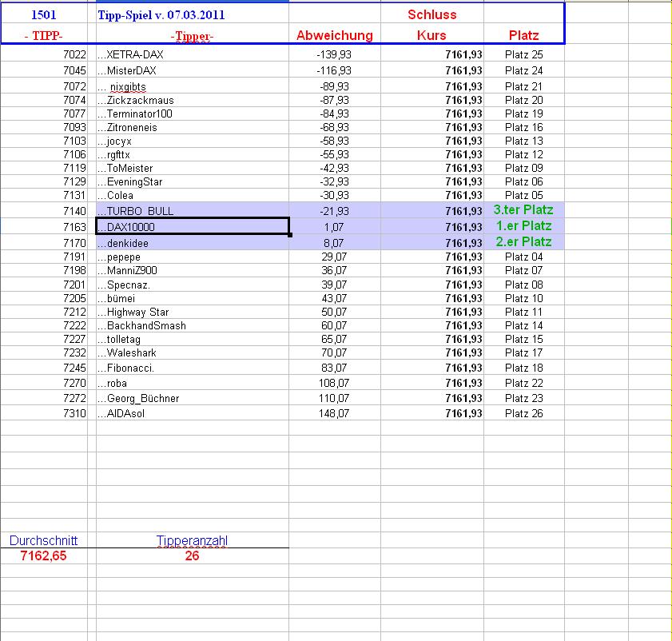
Task: Click the Waleshark cell
Action: pyautogui.click(x=193, y=353)
